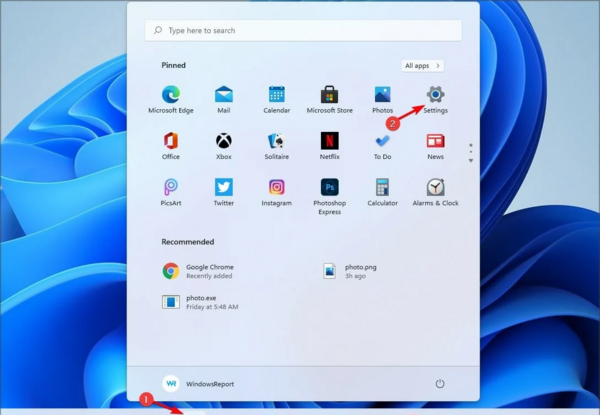This screenshot has height=415, width=600.
Task: Click the 3h ago label under photo.png
Action: (355, 276)
